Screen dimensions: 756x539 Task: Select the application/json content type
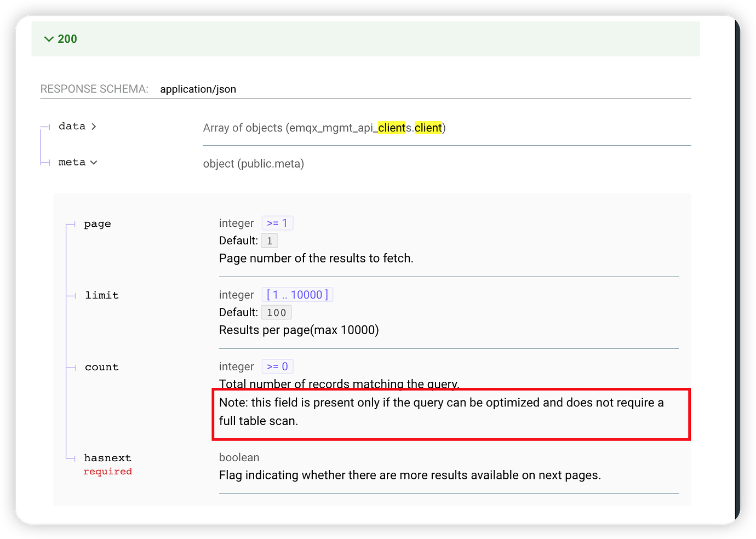coord(198,89)
